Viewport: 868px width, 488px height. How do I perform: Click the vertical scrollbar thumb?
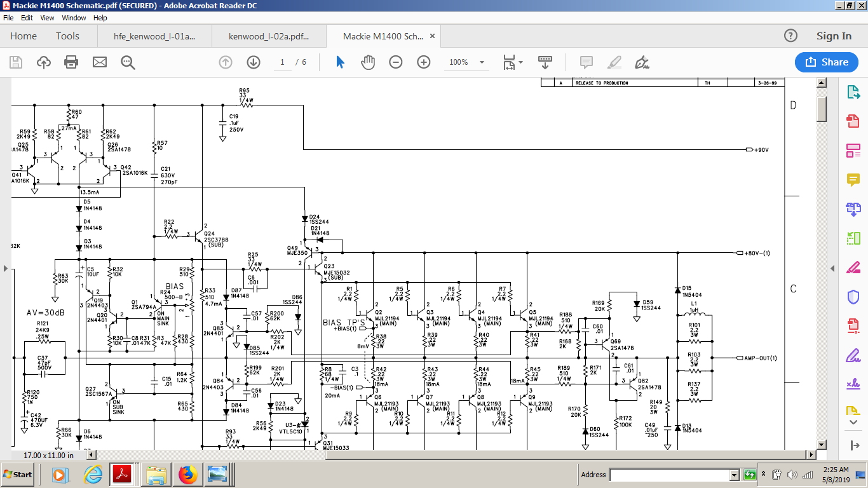coord(821,109)
